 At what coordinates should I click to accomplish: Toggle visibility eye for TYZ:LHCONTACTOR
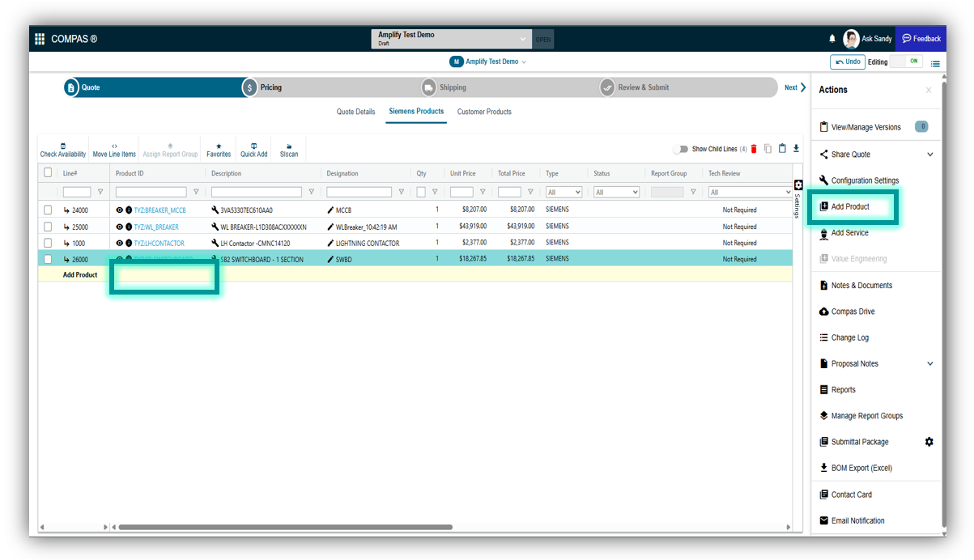120,243
